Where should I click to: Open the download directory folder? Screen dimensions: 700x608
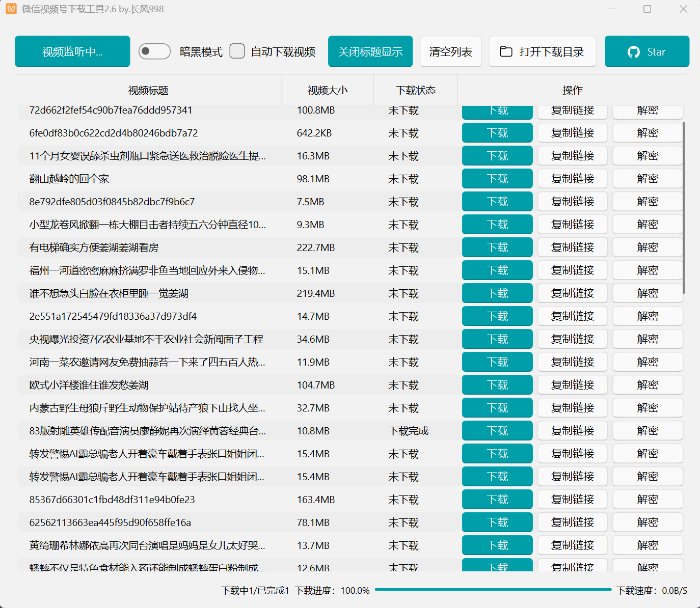542,51
